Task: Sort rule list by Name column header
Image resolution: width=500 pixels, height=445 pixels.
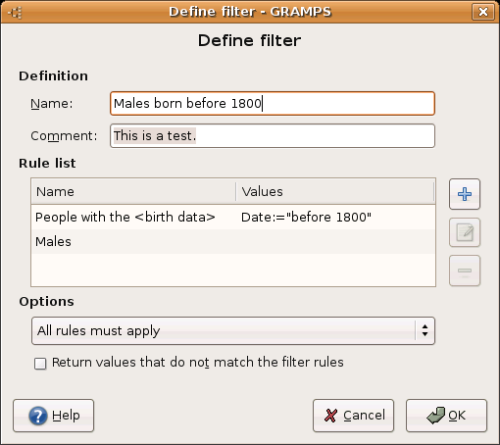Action: [133, 192]
